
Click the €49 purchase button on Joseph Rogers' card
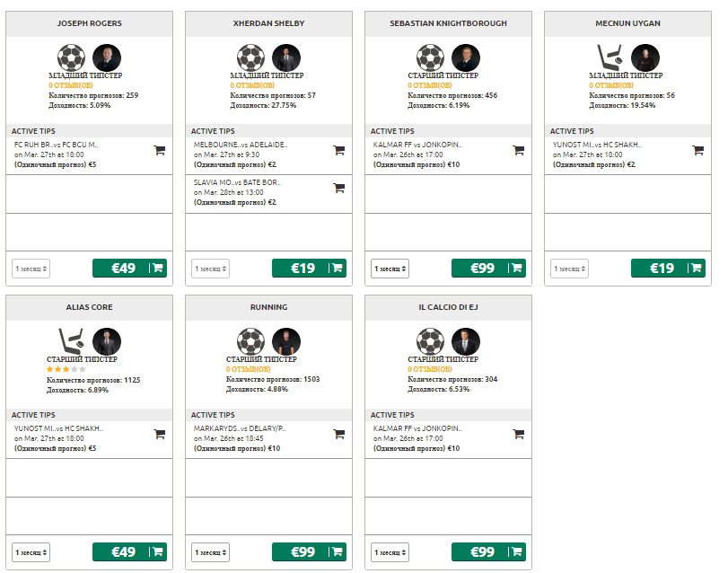coord(131,268)
